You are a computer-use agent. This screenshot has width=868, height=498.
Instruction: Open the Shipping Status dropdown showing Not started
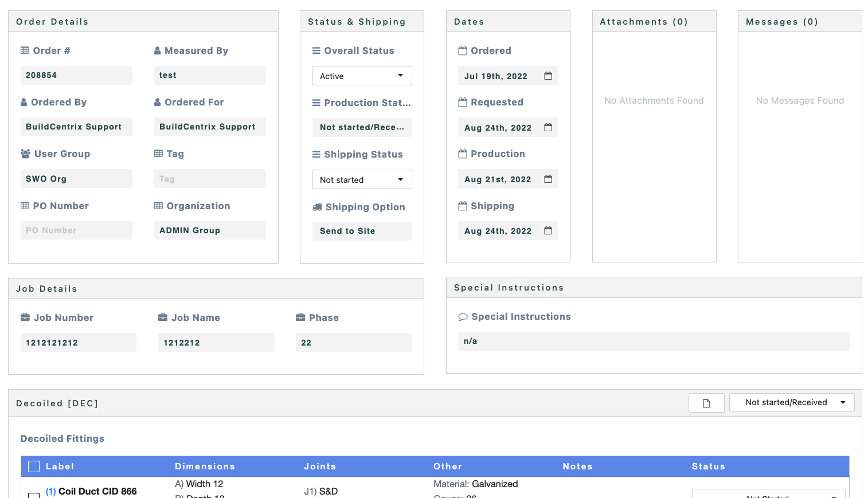362,179
